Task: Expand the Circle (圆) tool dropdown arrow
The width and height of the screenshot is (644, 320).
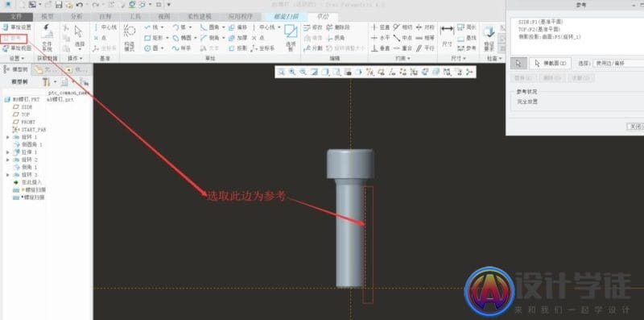Action: coord(163,48)
